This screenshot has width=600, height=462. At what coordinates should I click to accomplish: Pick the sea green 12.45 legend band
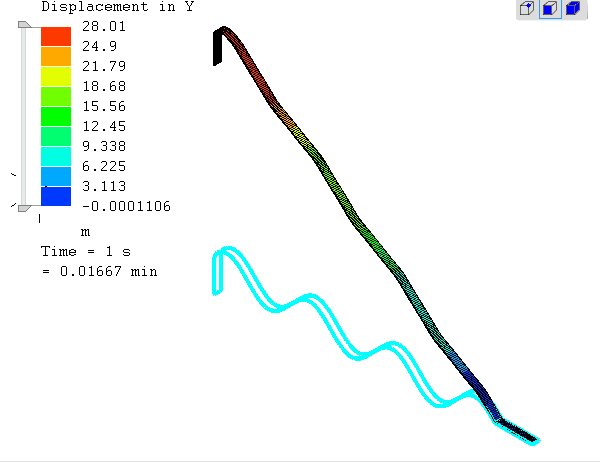[56, 136]
